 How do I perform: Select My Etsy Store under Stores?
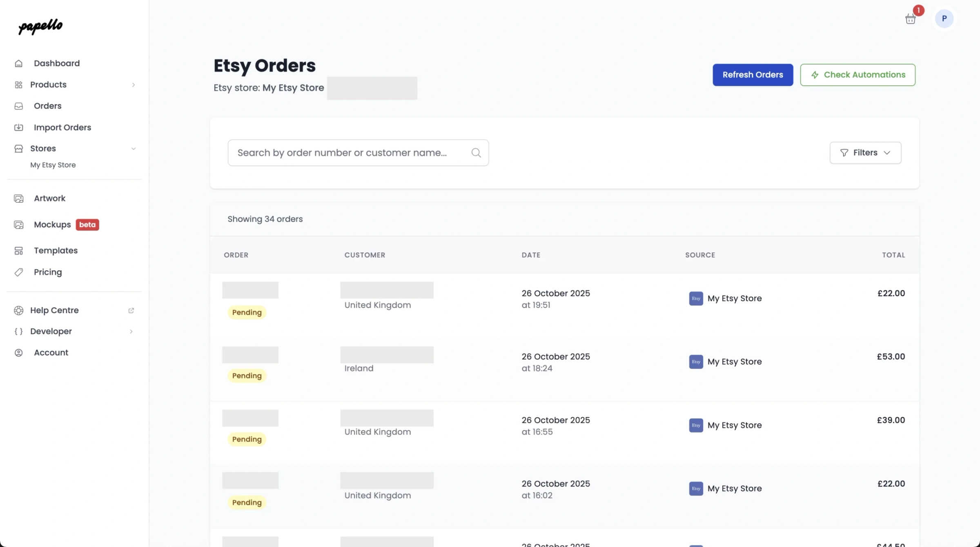53,165
